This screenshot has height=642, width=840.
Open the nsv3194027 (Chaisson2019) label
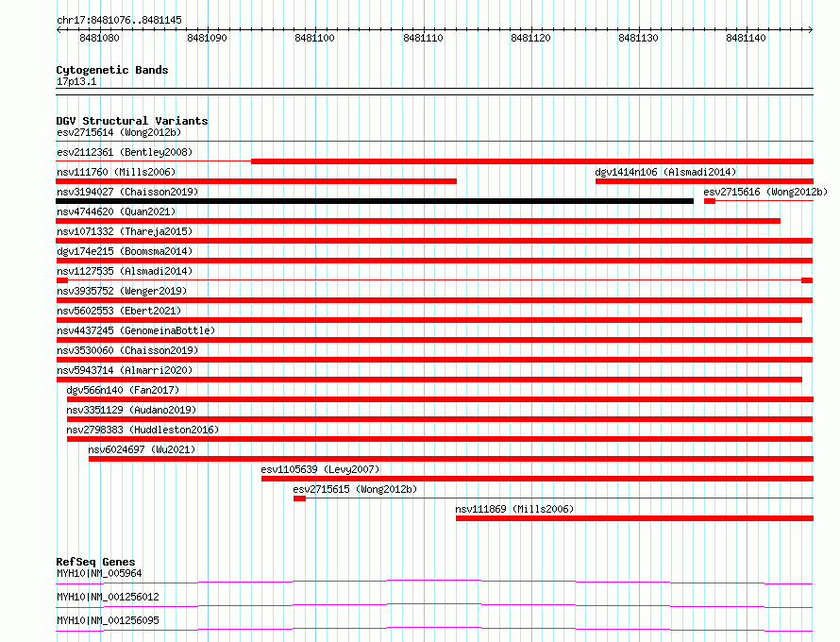[x=127, y=192]
